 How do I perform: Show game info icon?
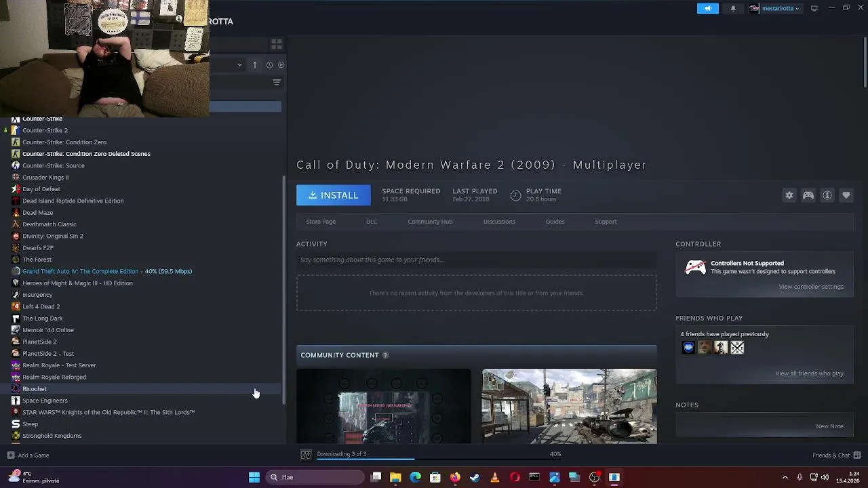[827, 195]
